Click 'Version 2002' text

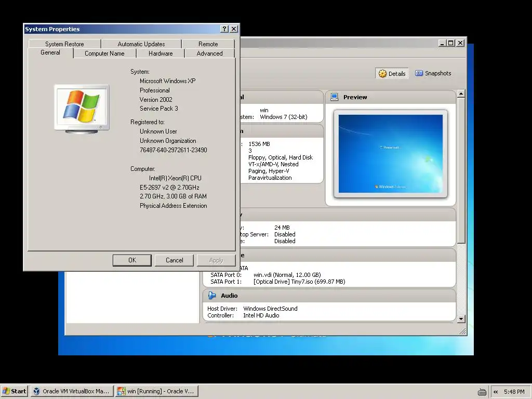pyautogui.click(x=156, y=99)
